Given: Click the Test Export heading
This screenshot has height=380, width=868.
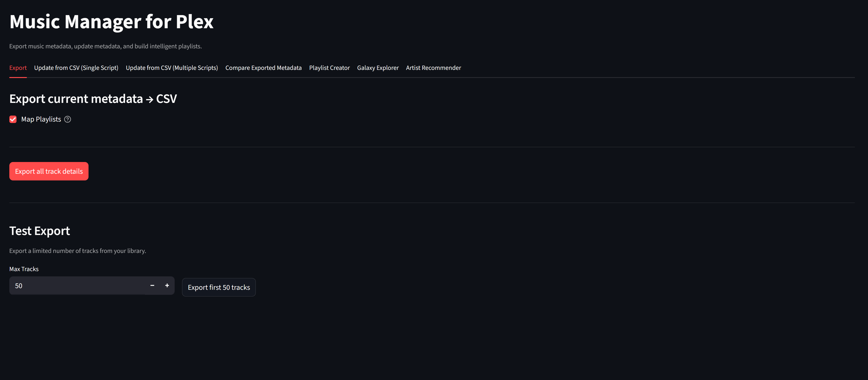Looking at the screenshot, I should [40, 231].
